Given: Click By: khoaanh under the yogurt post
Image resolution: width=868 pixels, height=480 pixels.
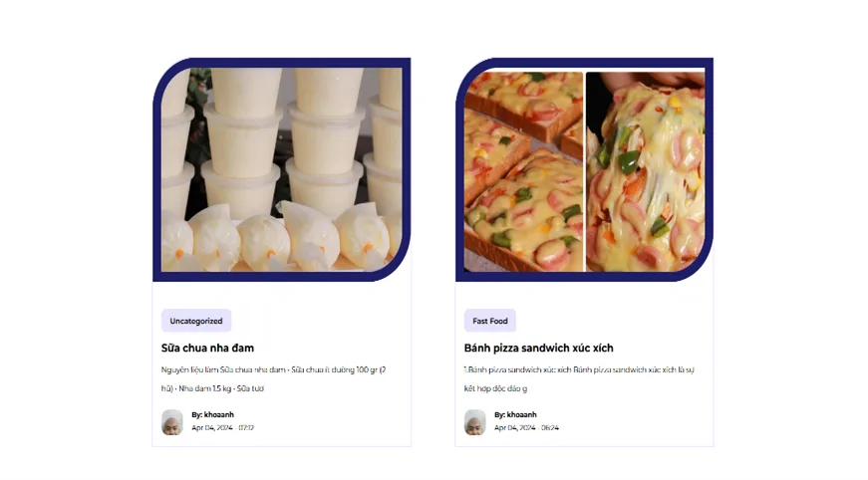Looking at the screenshot, I should pos(212,414).
